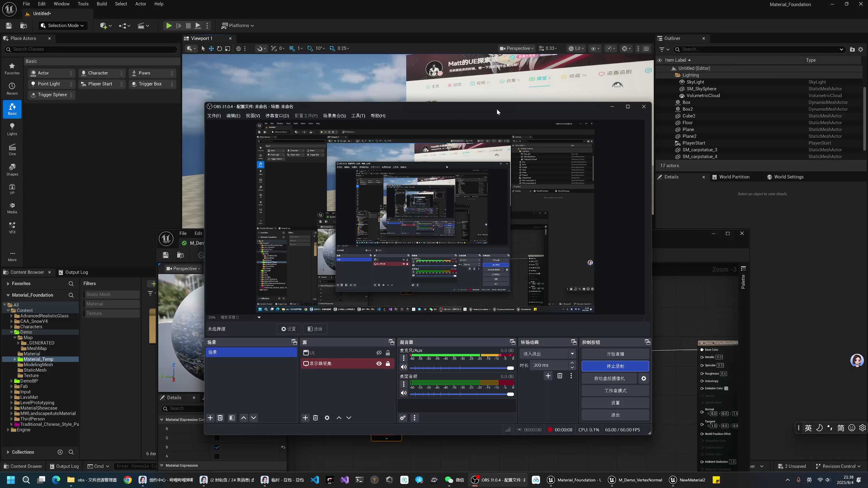Toggle lock on the UE source
Image resolution: width=868 pixels, height=488 pixels.
pos(388,353)
